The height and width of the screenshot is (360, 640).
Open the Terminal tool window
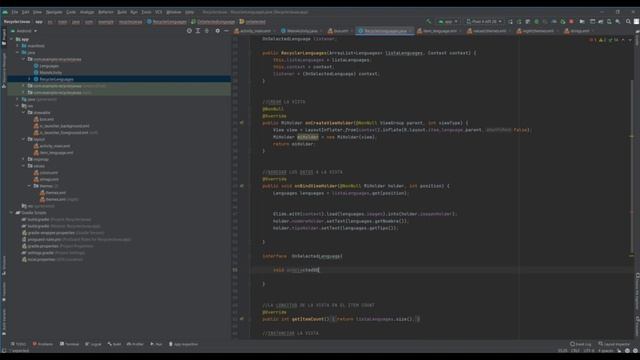[x=70, y=344]
